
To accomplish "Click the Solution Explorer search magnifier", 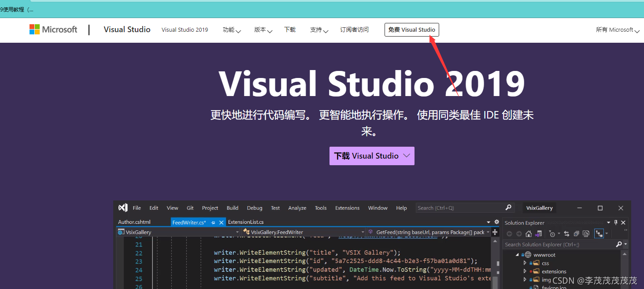I will point(619,244).
